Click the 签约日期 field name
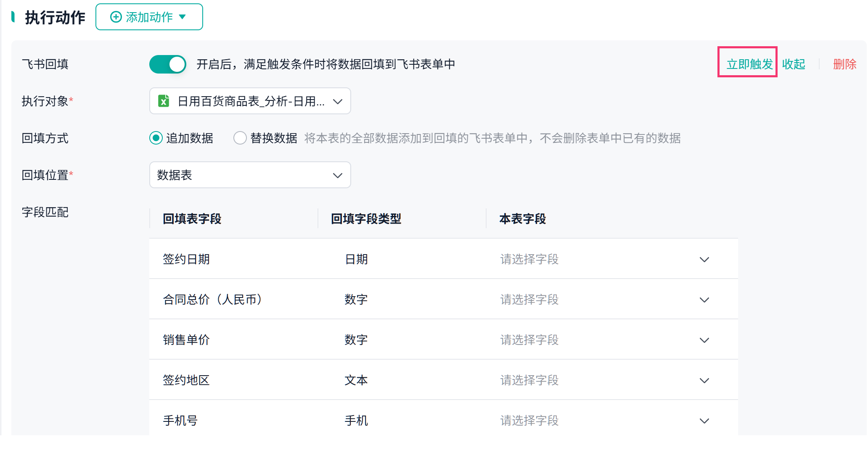The image size is (868, 450). point(186,259)
